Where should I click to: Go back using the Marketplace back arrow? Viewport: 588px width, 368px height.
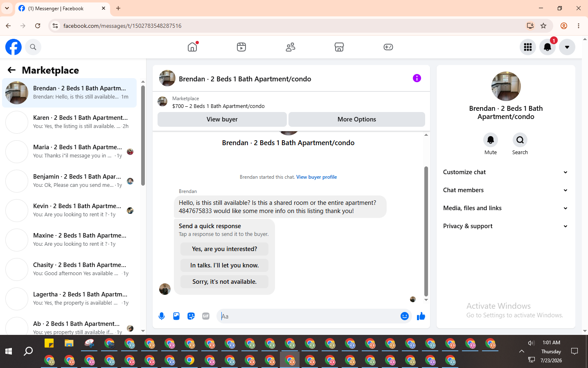tap(11, 70)
